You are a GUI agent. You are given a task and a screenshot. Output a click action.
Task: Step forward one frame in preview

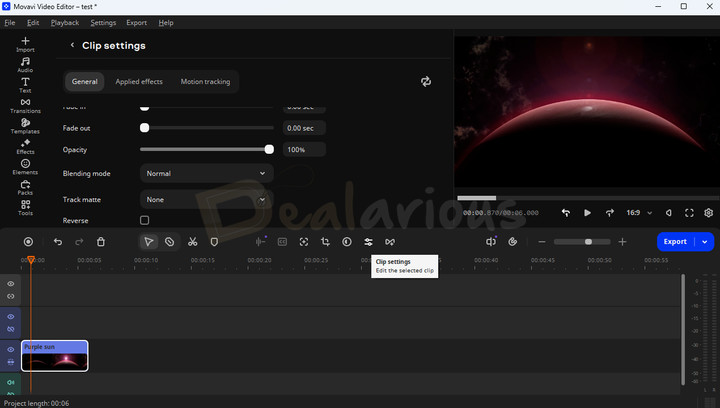tap(609, 213)
